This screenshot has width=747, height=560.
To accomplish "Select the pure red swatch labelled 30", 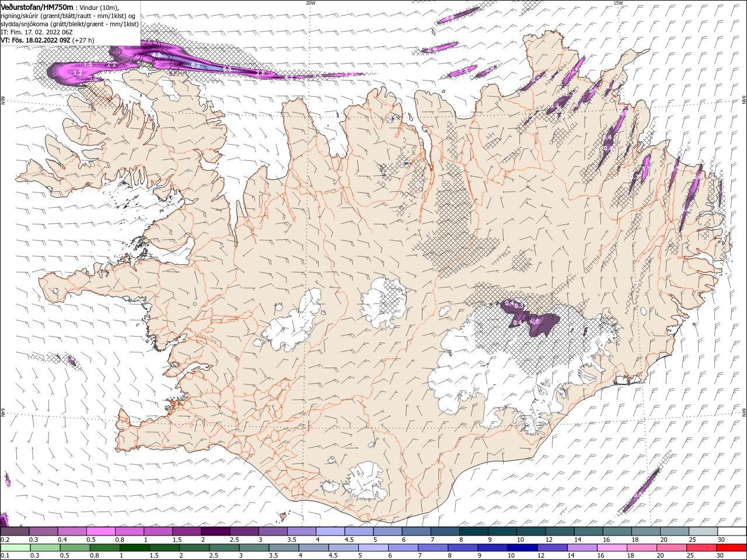I will [x=731, y=548].
